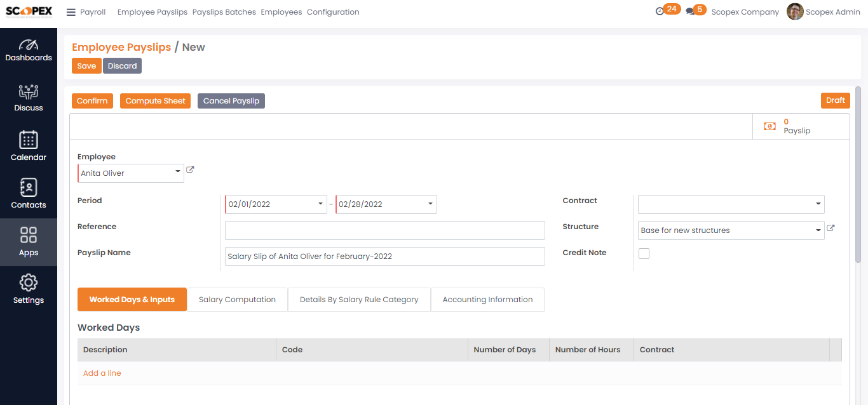
Task: Click the Save button
Action: pyautogui.click(x=86, y=66)
